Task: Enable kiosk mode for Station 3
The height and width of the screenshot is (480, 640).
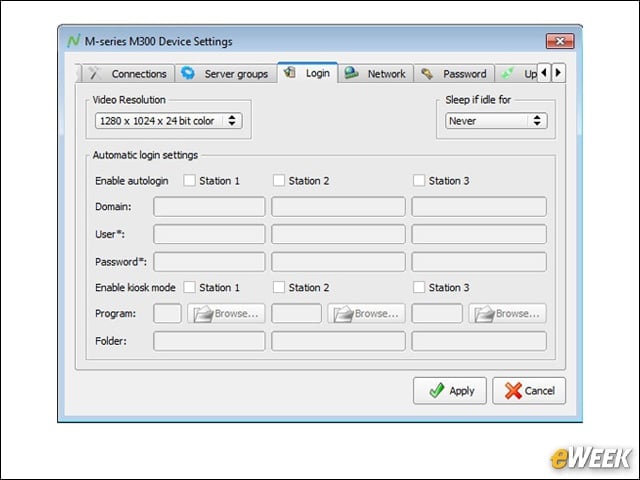Action: [419, 287]
